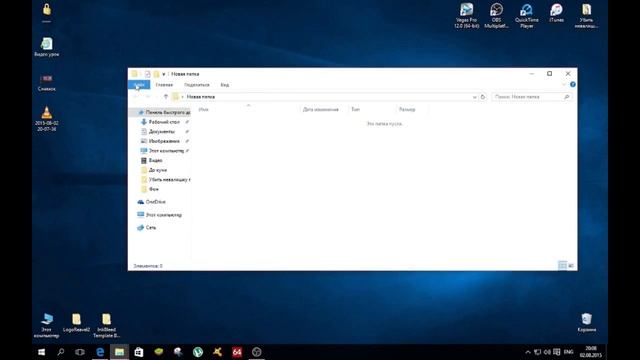Click the Back navigation arrow
This screenshot has height=360, width=640.
click(x=136, y=97)
